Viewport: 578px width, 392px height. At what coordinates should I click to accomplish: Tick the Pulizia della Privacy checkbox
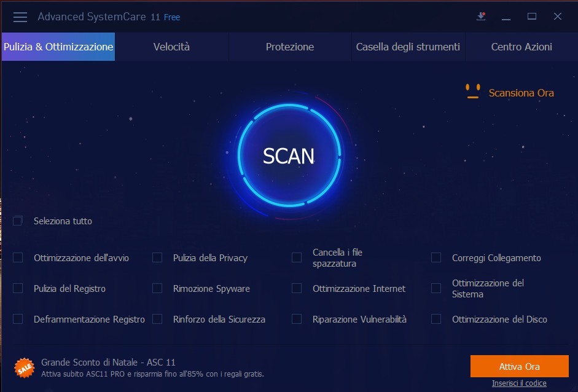click(x=157, y=257)
